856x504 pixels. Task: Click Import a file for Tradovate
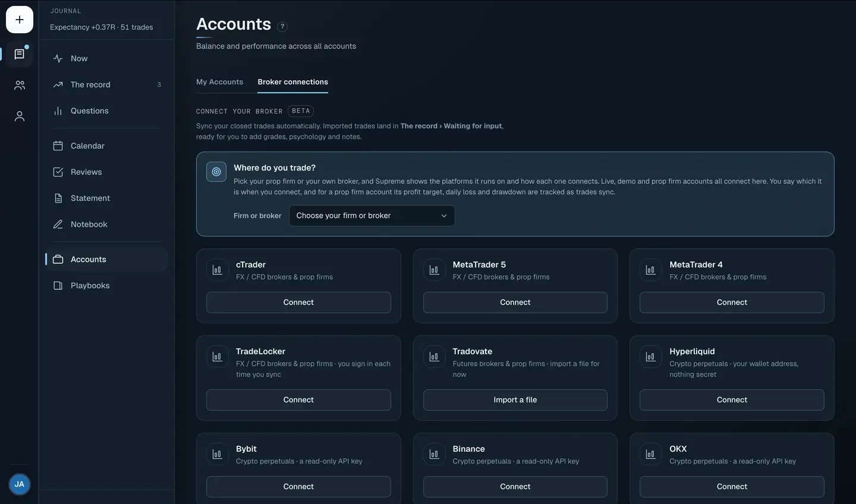click(515, 400)
